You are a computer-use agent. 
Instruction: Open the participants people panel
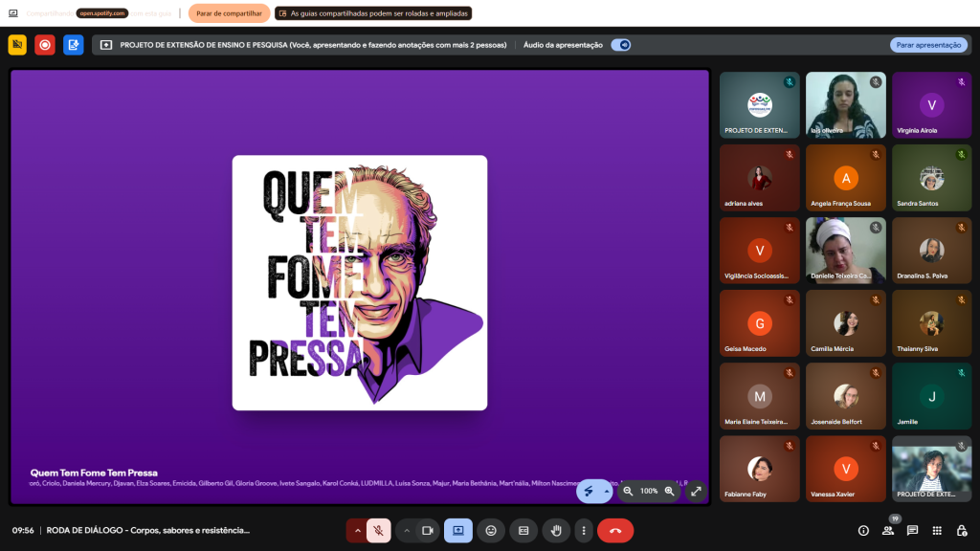pos(888,530)
